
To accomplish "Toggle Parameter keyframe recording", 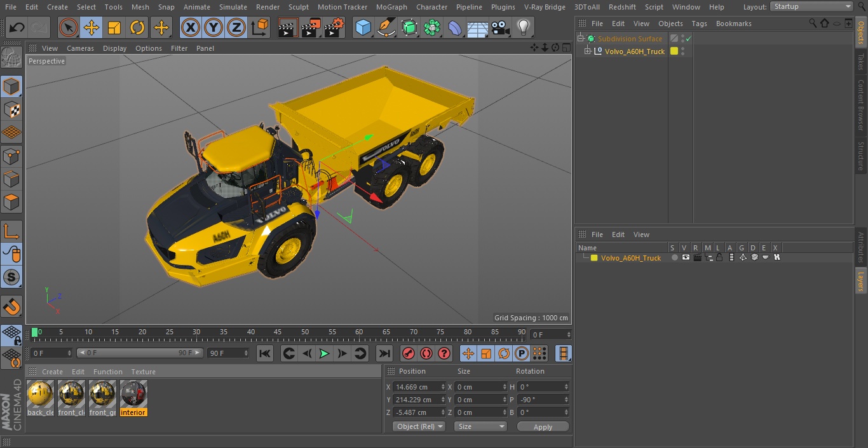I will coord(522,353).
